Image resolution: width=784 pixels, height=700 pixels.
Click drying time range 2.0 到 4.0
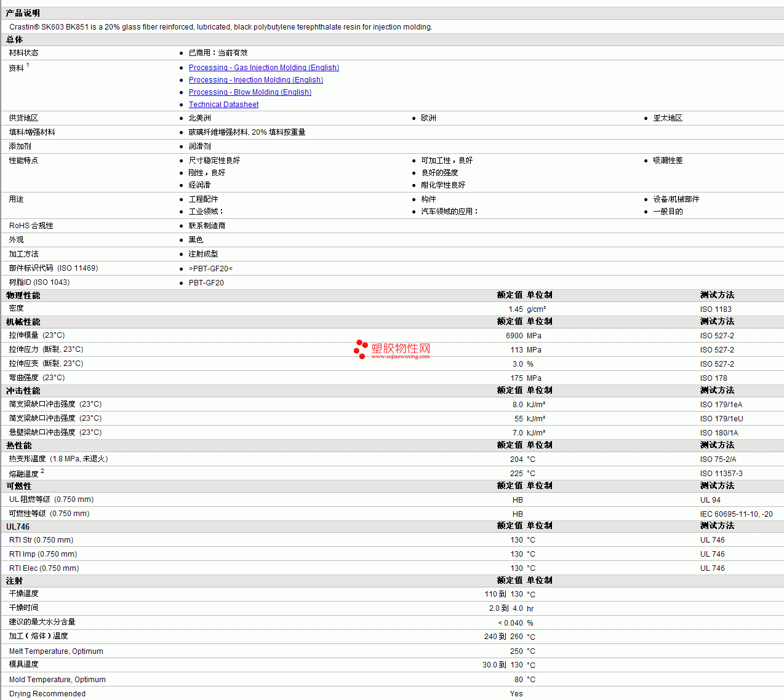[x=506, y=608]
